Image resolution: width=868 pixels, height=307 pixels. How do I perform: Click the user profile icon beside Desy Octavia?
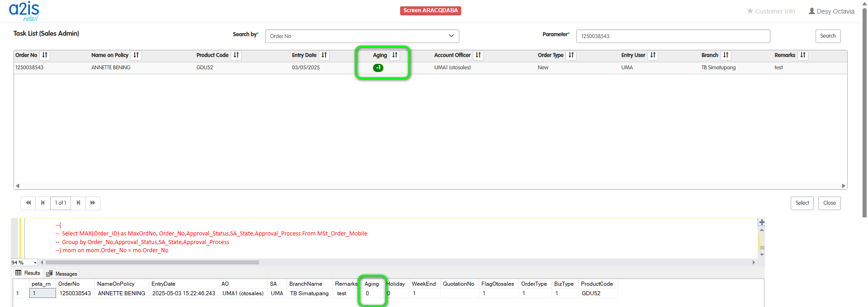tap(811, 11)
